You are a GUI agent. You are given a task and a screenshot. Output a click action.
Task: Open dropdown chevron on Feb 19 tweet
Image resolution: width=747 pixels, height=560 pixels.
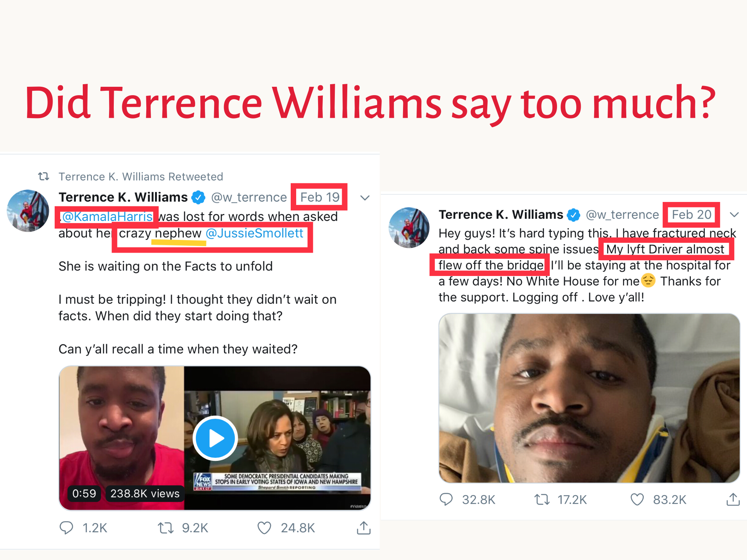pos(365,198)
